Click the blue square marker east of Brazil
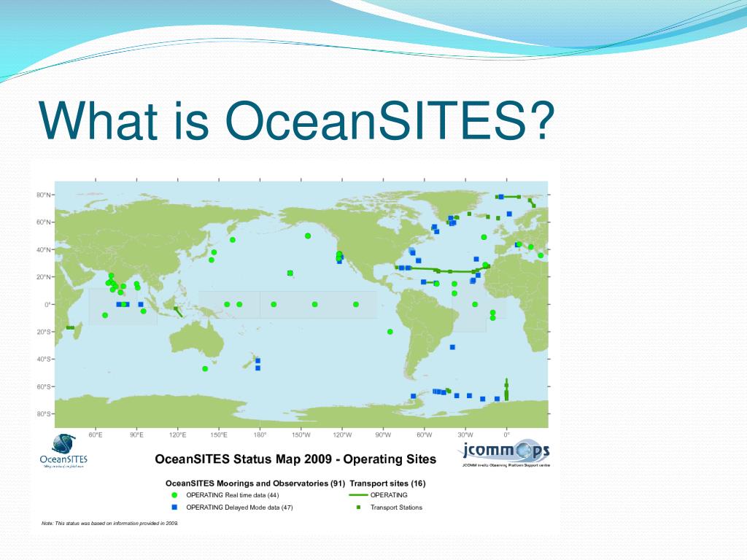 coord(452,347)
